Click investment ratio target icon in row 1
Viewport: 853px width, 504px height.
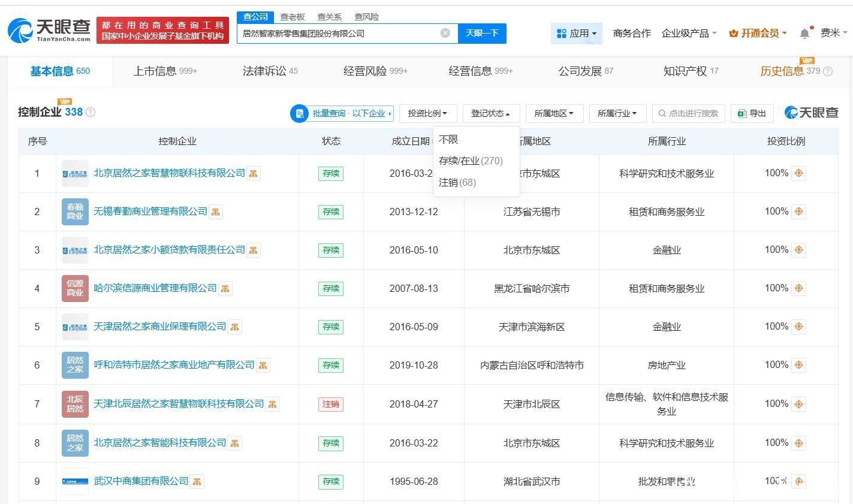[x=798, y=173]
